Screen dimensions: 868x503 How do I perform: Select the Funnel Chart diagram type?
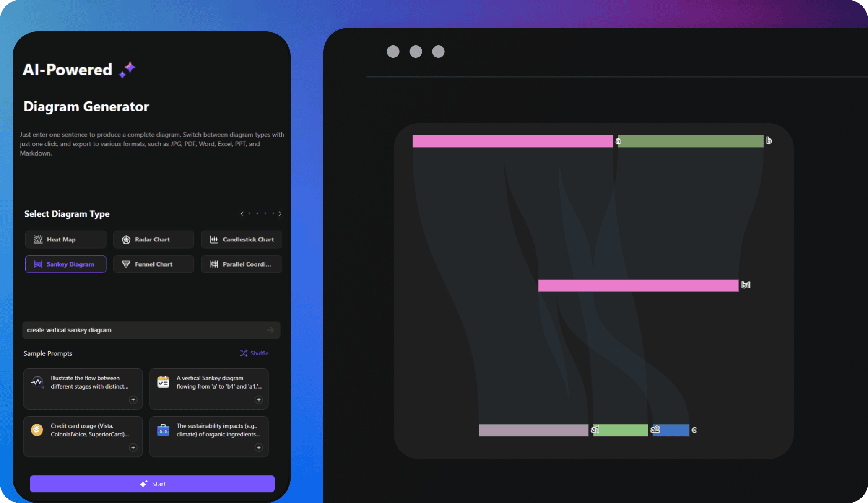point(152,264)
